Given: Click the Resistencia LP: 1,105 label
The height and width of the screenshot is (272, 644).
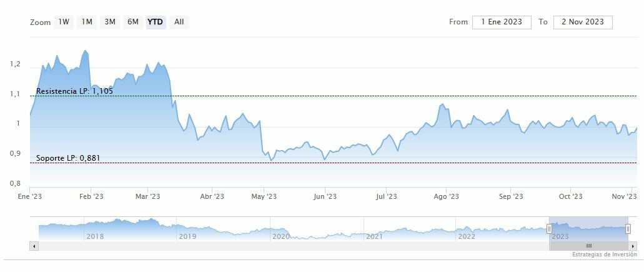Looking at the screenshot, I should tap(74, 91).
